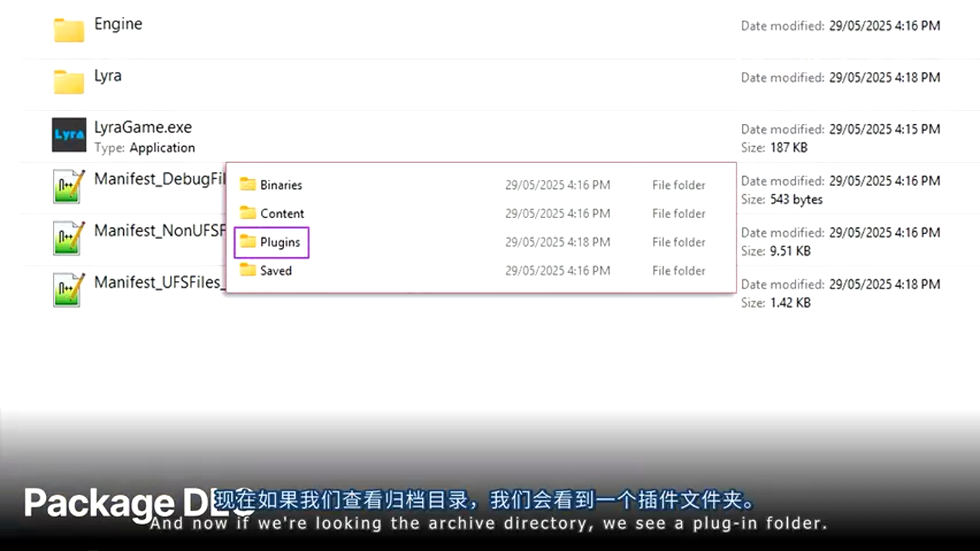Click the Lyra folder name text

click(108, 76)
